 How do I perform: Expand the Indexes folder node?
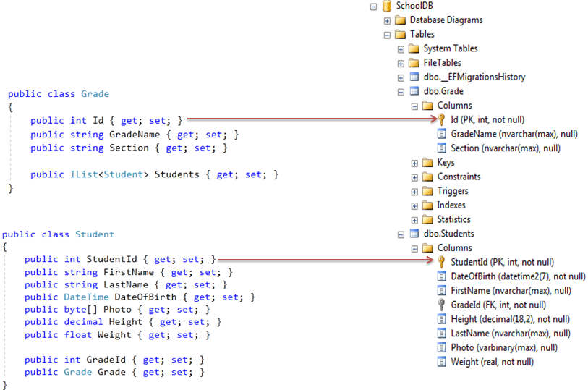(x=414, y=206)
